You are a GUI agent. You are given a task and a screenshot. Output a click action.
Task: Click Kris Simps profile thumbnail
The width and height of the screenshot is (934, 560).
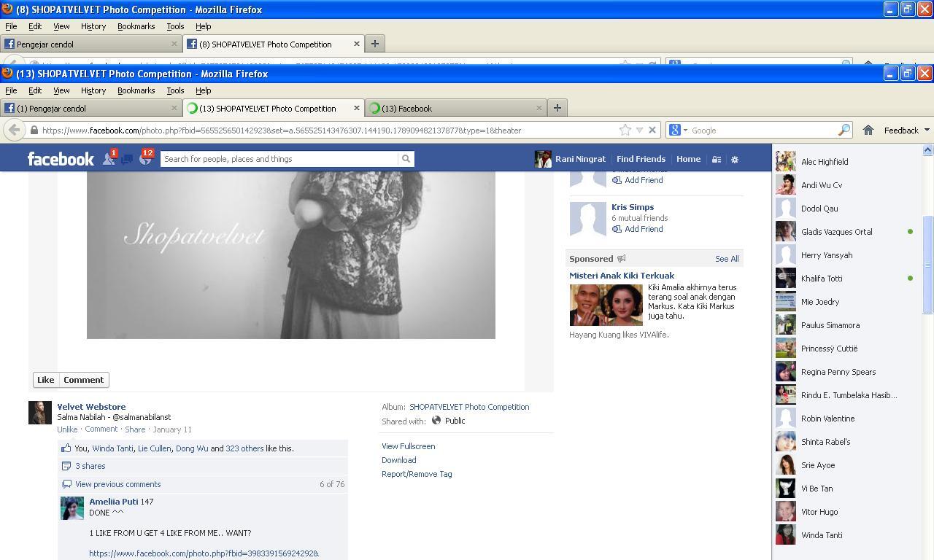coord(587,219)
